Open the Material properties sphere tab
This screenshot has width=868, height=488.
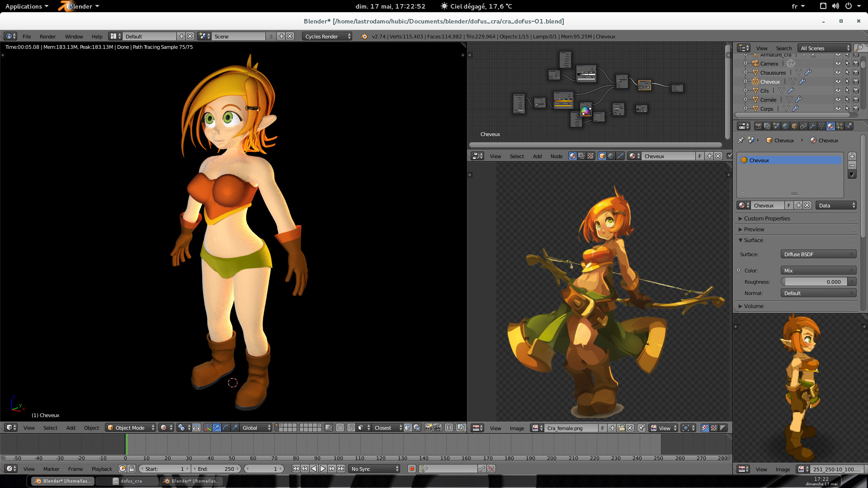click(830, 126)
